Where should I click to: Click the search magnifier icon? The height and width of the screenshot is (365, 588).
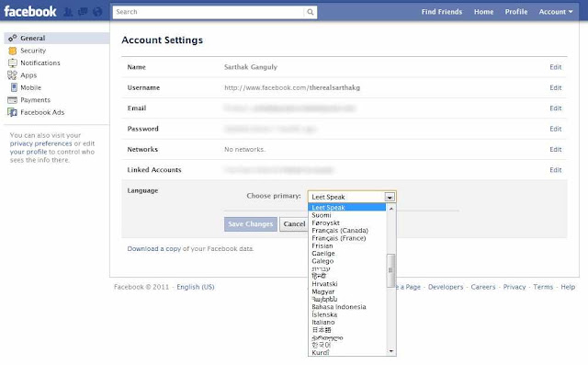pos(311,12)
